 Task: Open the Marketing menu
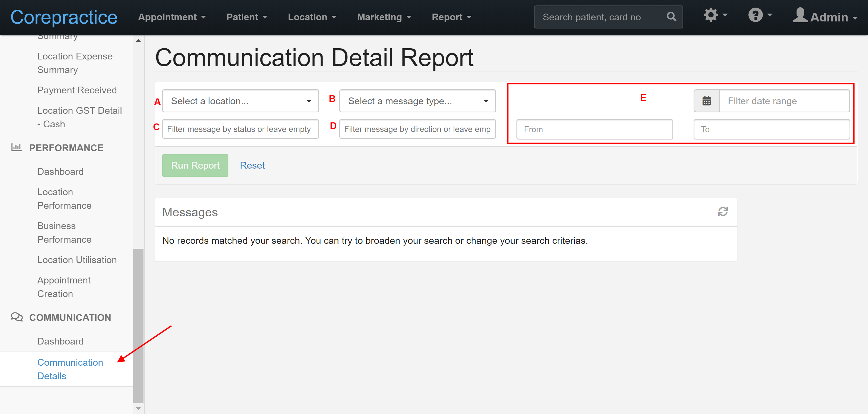pos(384,17)
